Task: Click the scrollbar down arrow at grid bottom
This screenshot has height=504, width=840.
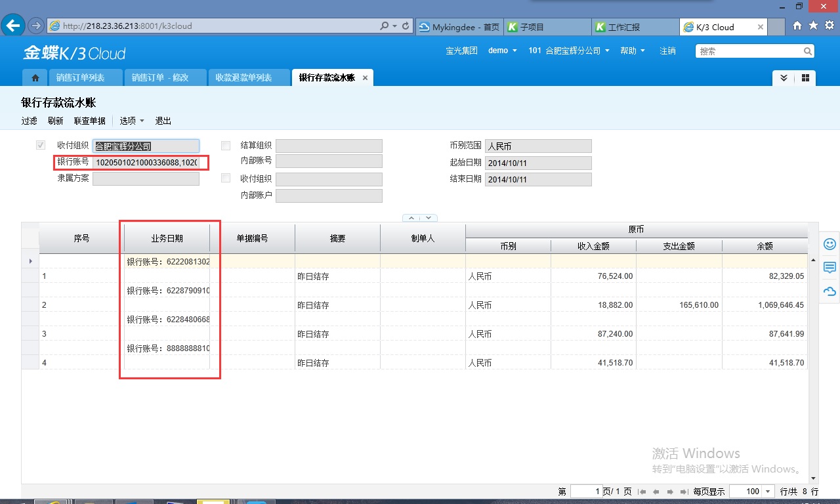Action: click(x=814, y=478)
